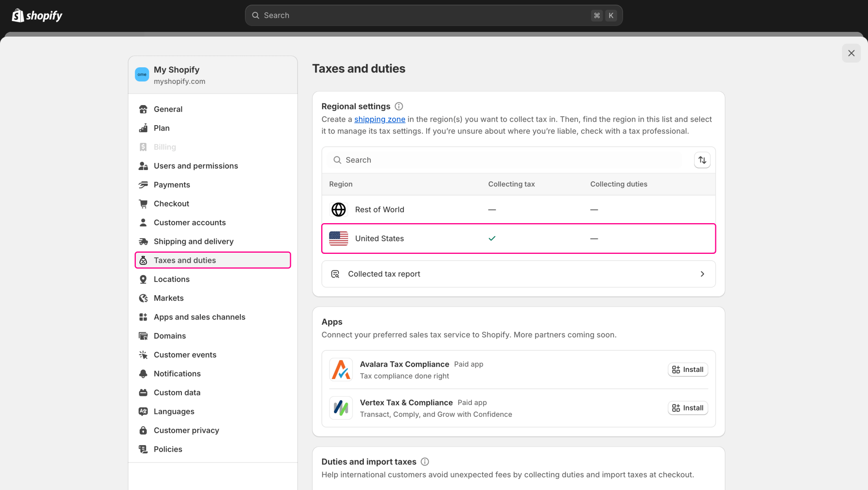Click the globe icon for Rest of World
This screenshot has width=868, height=490.
[x=339, y=209]
